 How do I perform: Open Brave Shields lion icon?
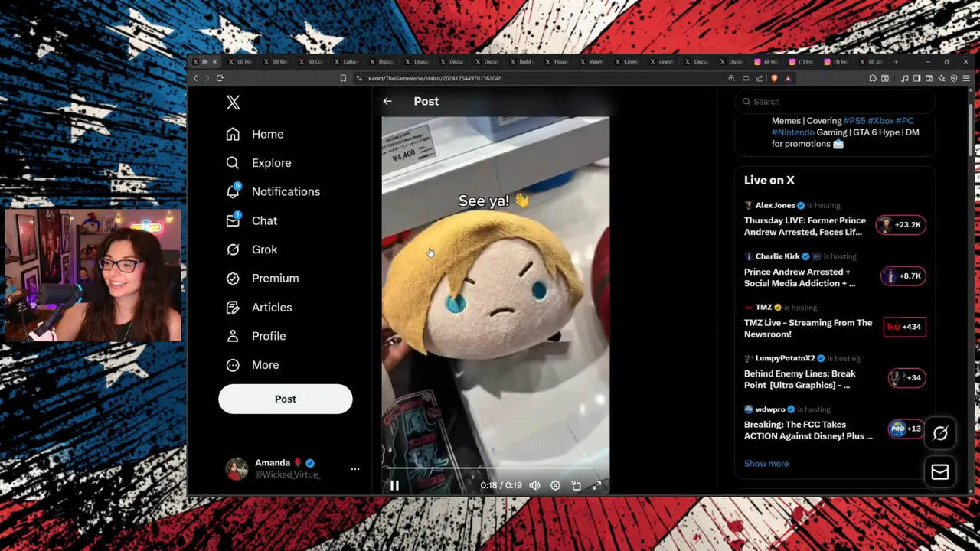[x=774, y=78]
